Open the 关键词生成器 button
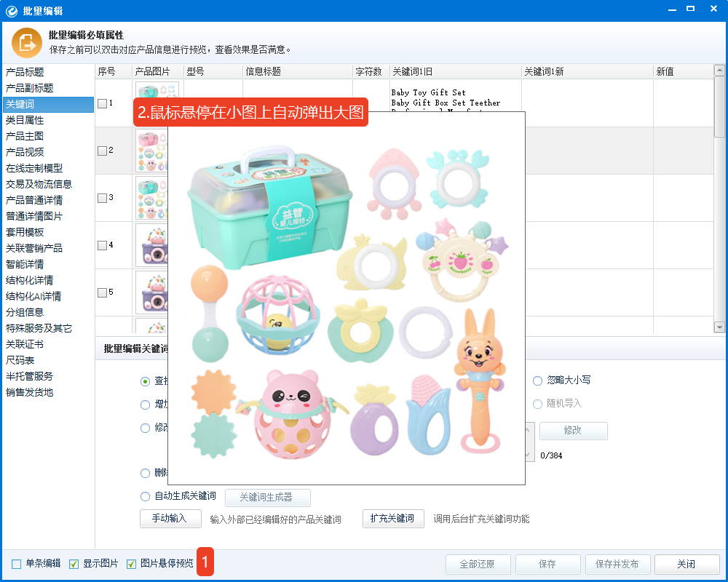This screenshot has height=582, width=728. pos(267,498)
